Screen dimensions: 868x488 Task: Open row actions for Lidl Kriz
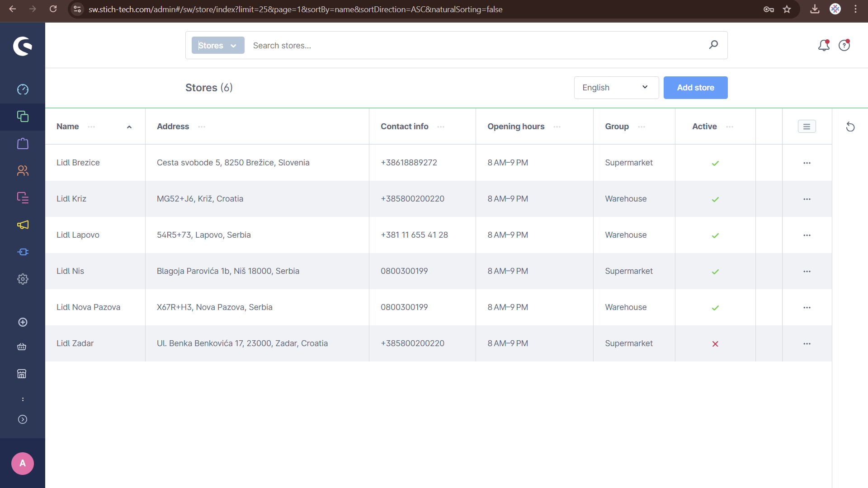807,199
